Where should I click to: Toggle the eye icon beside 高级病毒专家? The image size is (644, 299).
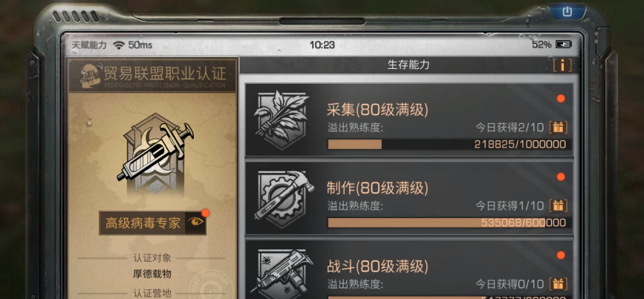click(x=195, y=223)
